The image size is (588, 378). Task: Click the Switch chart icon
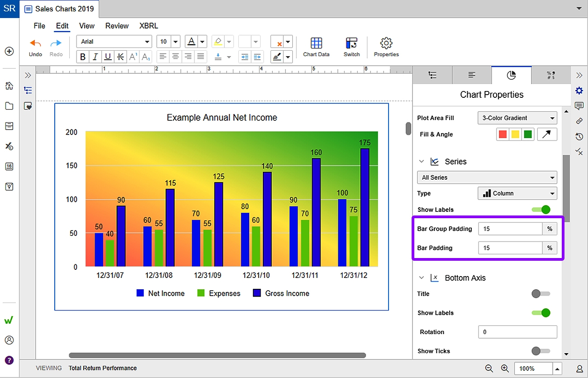click(x=351, y=47)
